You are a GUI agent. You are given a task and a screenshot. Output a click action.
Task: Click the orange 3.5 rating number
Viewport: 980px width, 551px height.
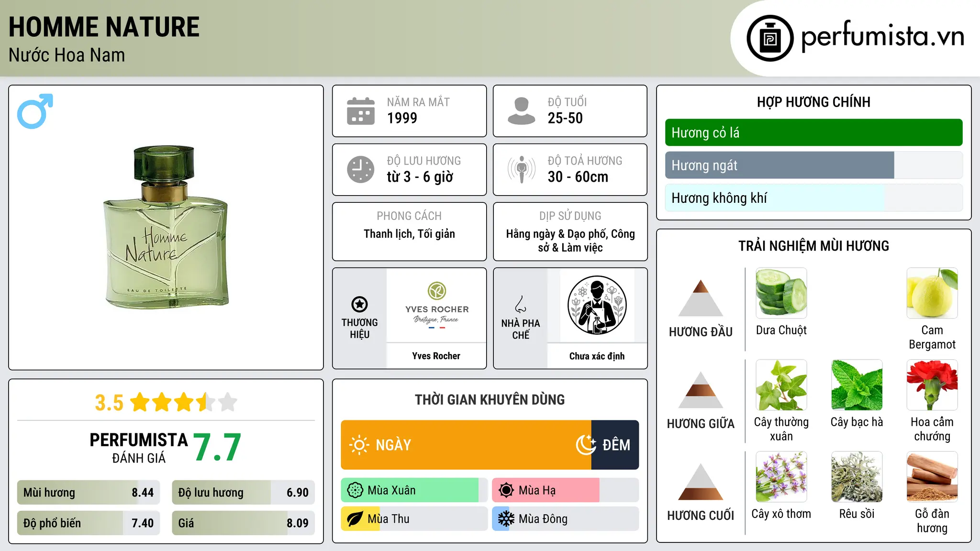[x=109, y=403]
